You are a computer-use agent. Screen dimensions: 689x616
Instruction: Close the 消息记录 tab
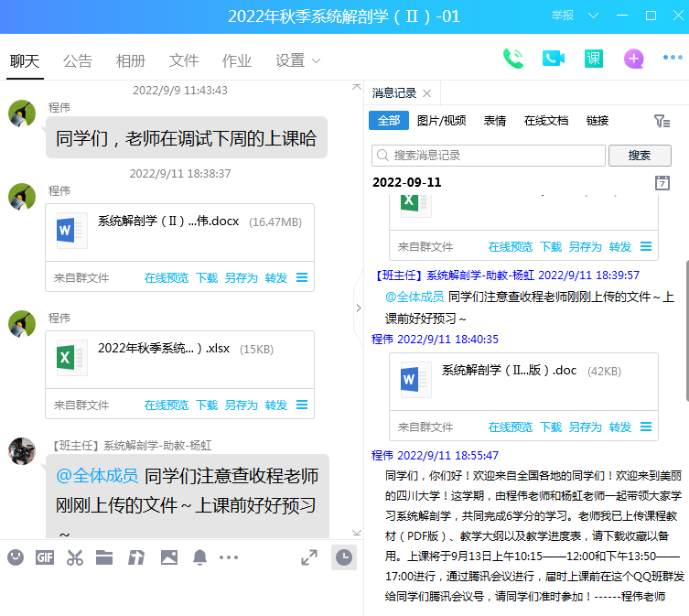[x=426, y=93]
